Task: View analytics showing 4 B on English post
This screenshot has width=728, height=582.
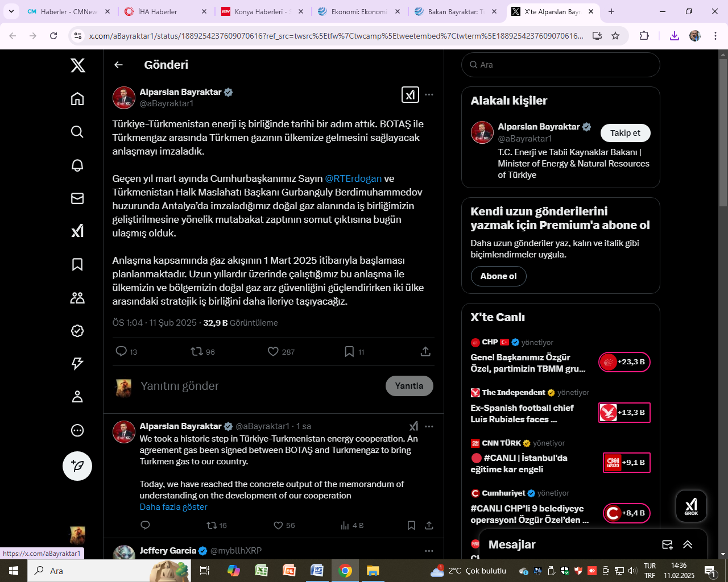Action: [x=352, y=525]
